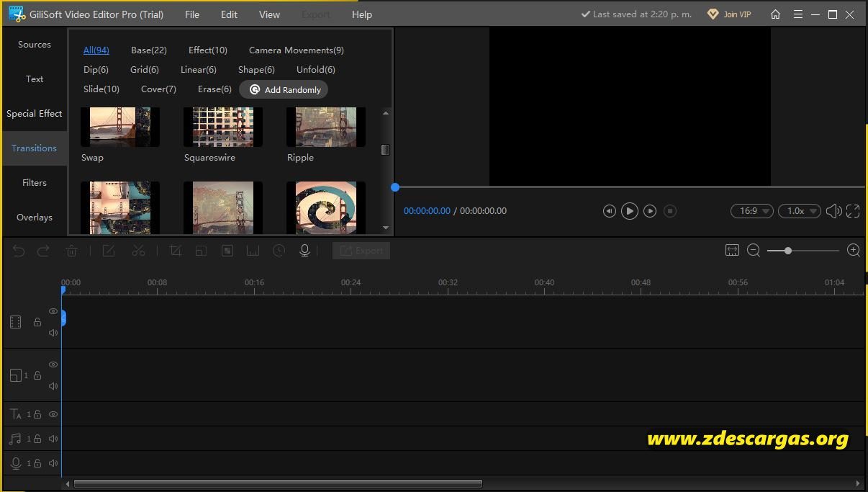Viewport: 868px width, 492px height.
Task: Switch to the Text panel
Action: [35, 79]
